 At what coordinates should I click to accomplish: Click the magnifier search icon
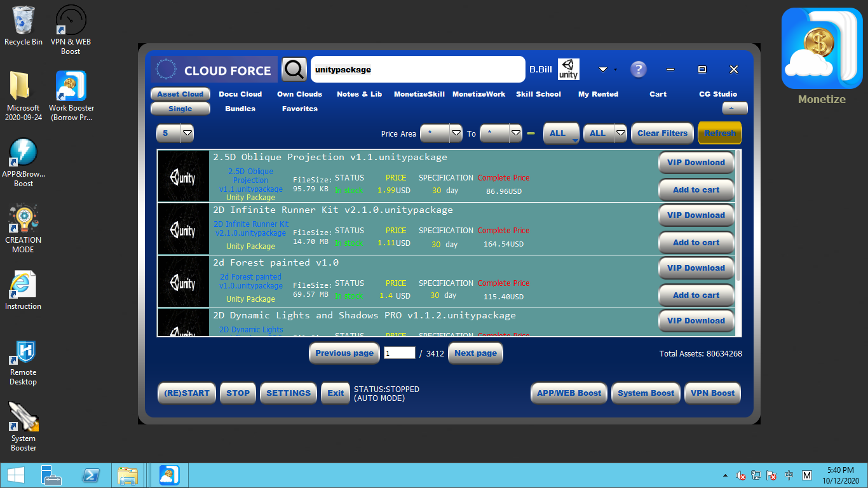click(x=294, y=69)
